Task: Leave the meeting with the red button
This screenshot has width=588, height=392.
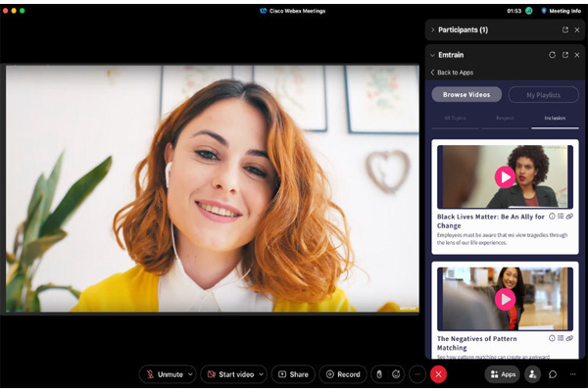Action: (x=438, y=374)
